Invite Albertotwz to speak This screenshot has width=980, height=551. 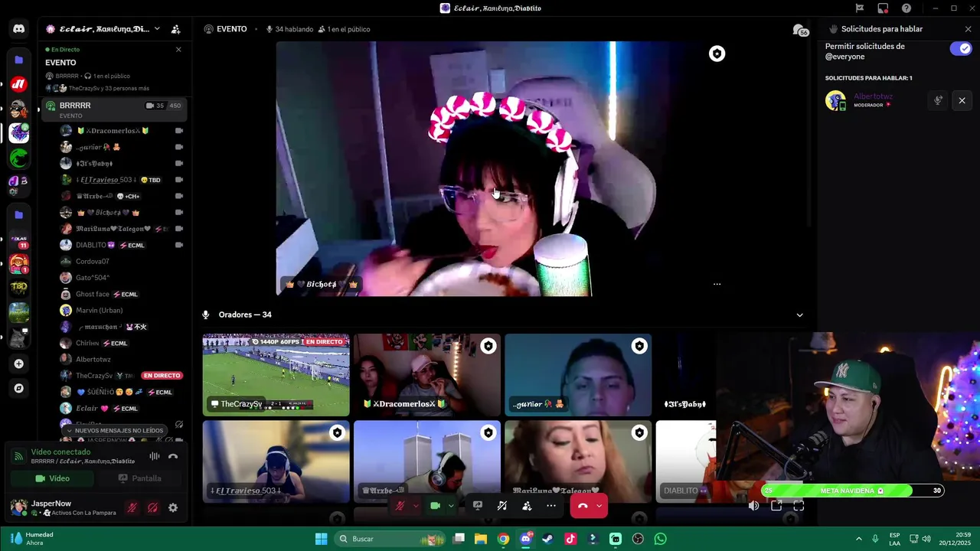pyautogui.click(x=938, y=100)
